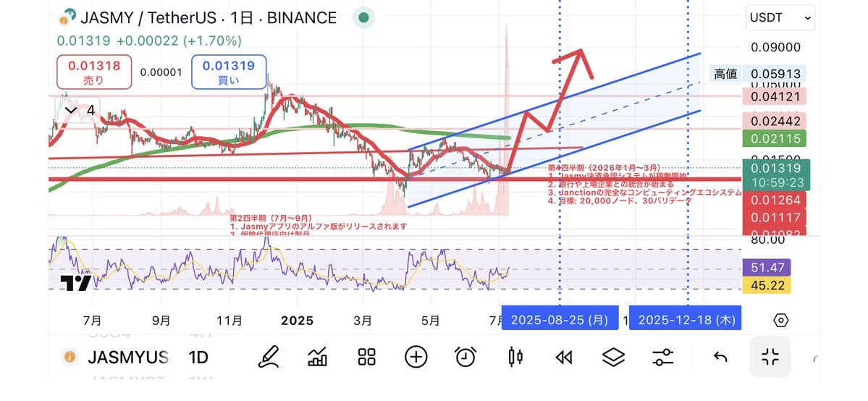This screenshot has width=868, height=401.
Task: Click the +1.70% price change text
Action: click(212, 41)
